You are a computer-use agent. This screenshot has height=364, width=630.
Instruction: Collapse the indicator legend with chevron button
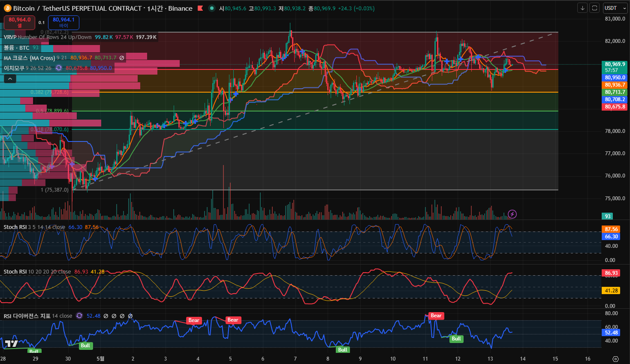(10, 78)
